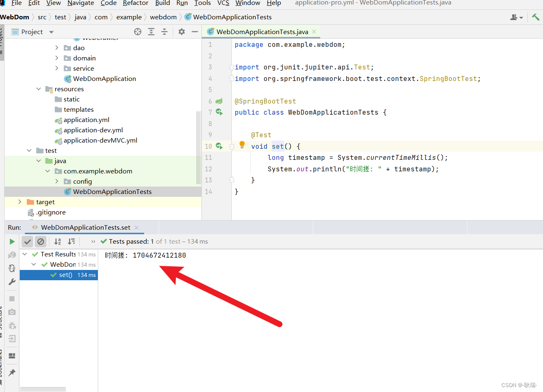The width and height of the screenshot is (543, 392).
Task: Close the WebDomApplicationTests.set run tab
Action: pyautogui.click(x=136, y=228)
